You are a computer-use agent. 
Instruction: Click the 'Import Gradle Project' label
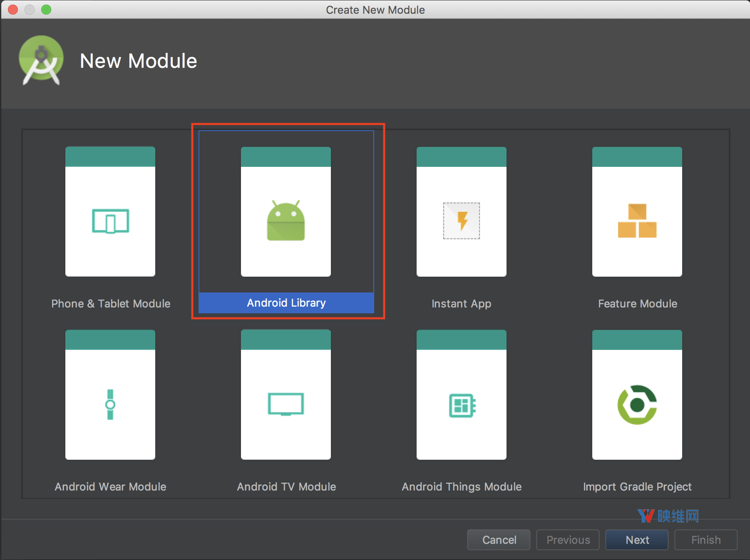click(637, 487)
